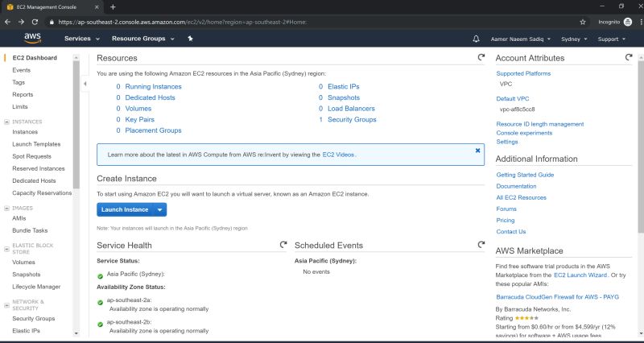View site lock information icon

point(52,23)
